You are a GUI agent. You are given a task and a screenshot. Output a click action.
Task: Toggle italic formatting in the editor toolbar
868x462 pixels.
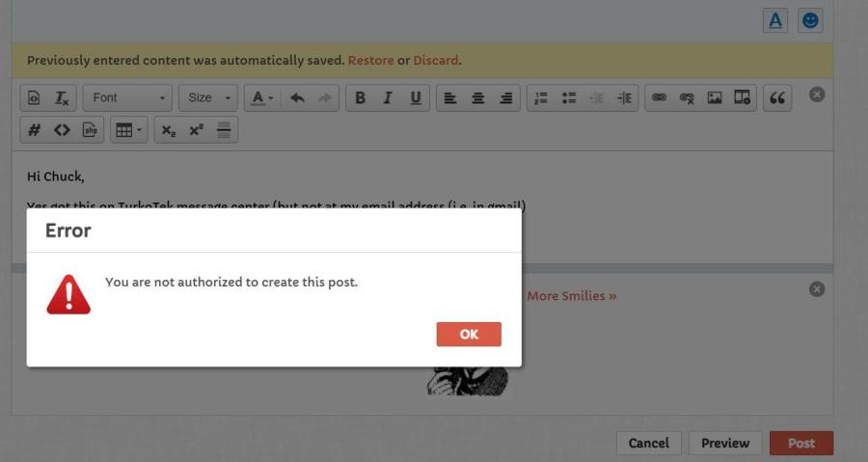pyautogui.click(x=388, y=98)
